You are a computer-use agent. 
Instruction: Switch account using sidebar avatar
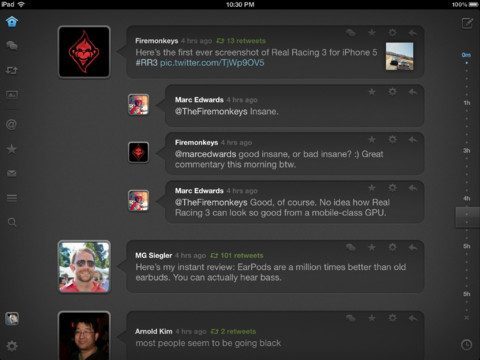click(x=12, y=319)
